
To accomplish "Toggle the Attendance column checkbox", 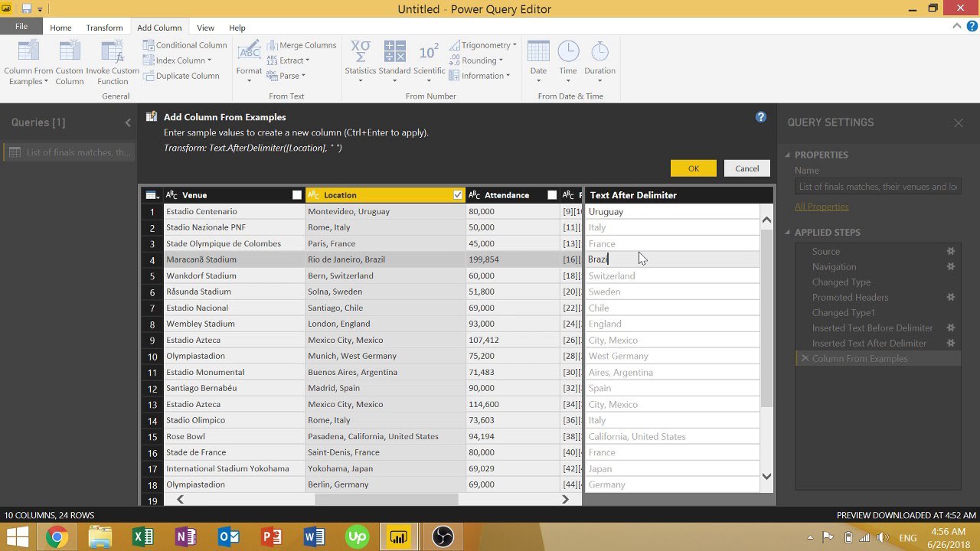I will pos(552,195).
